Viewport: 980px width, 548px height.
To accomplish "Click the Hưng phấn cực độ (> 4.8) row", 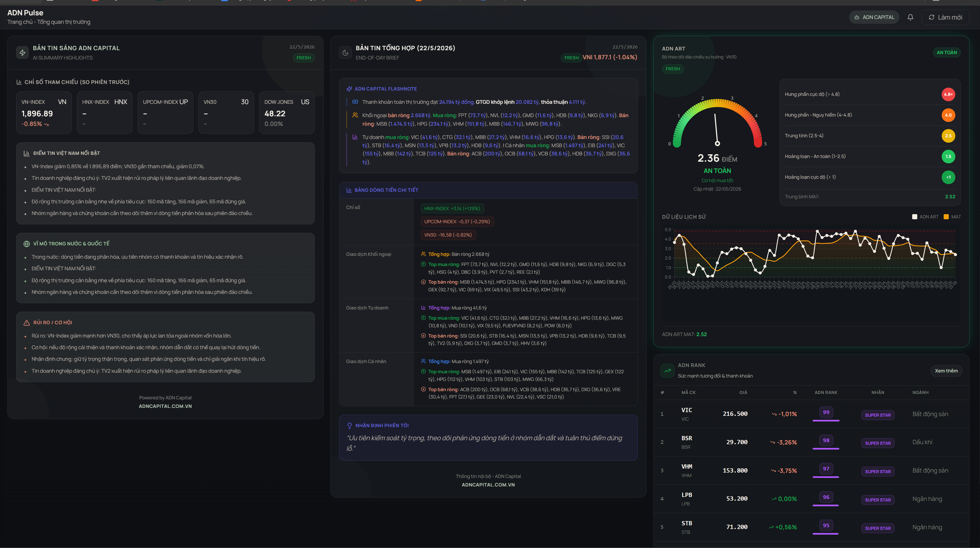I will (x=870, y=94).
